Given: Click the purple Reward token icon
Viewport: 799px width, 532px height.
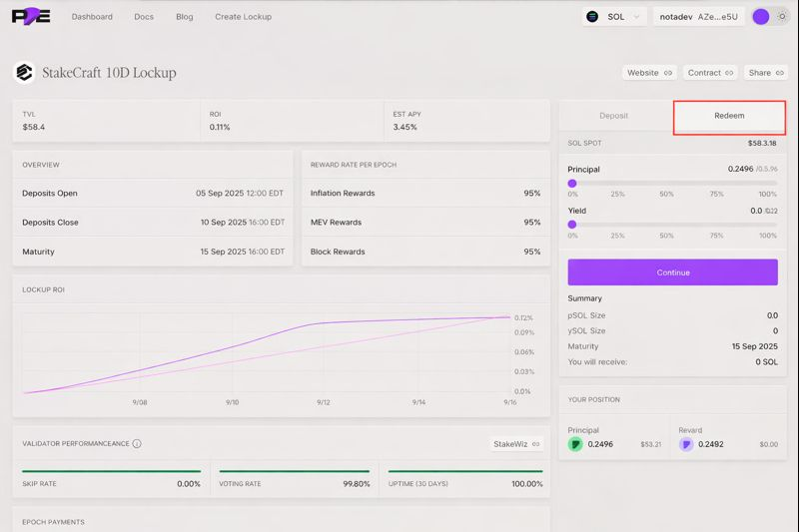Looking at the screenshot, I should point(686,444).
